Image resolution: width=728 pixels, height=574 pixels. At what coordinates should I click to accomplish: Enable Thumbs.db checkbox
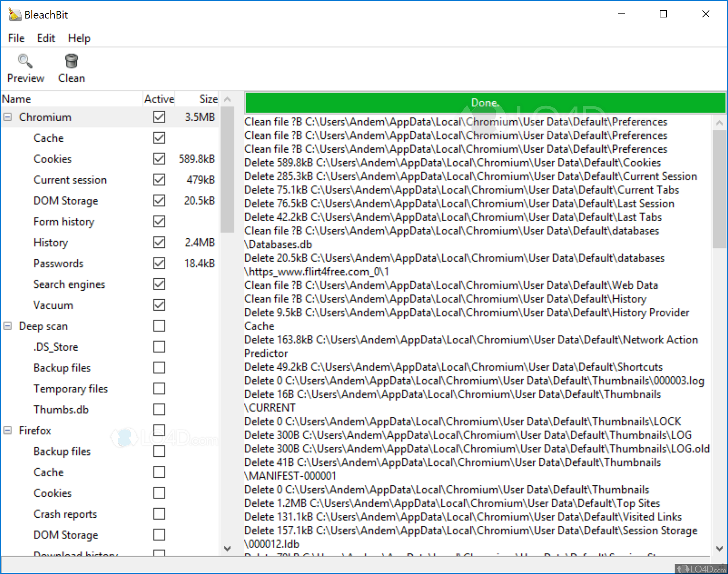coord(159,409)
